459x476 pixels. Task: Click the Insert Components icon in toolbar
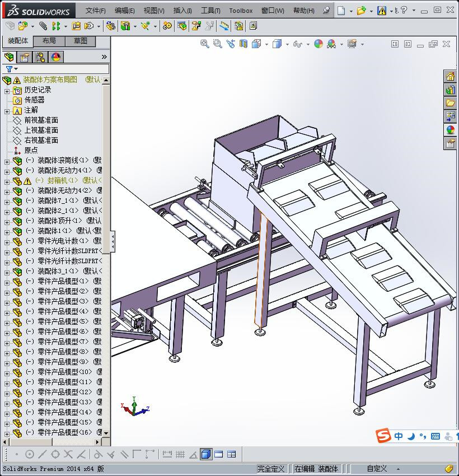22,26
